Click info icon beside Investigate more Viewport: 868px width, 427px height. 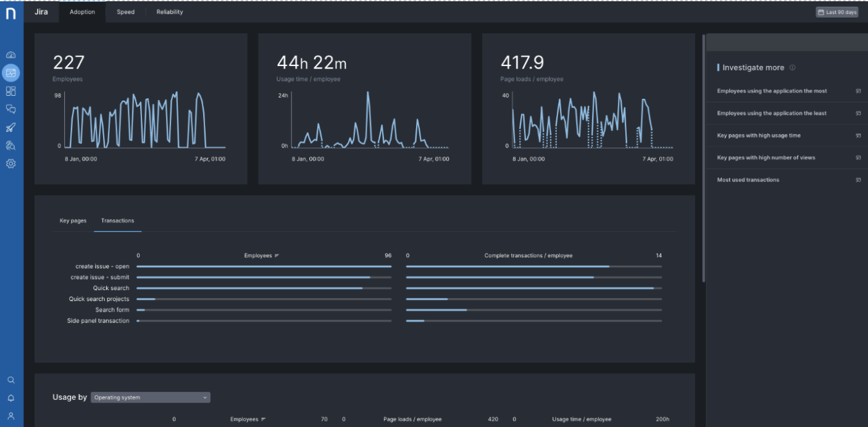click(793, 68)
